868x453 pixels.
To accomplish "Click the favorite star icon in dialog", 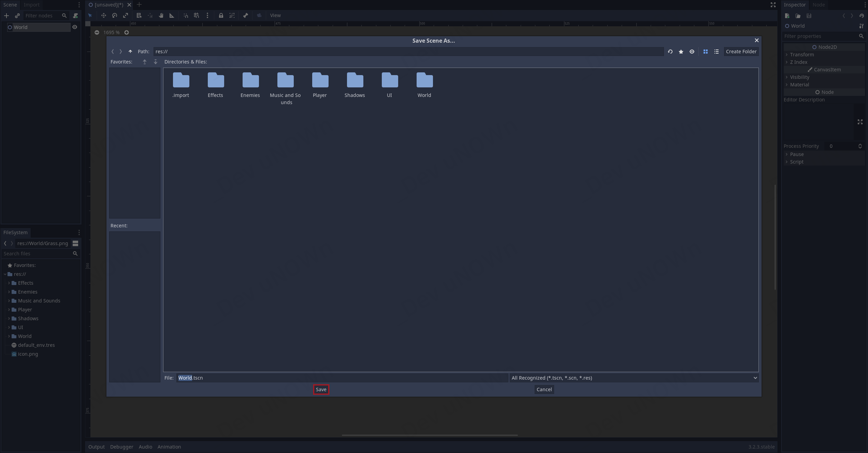I will (x=681, y=52).
